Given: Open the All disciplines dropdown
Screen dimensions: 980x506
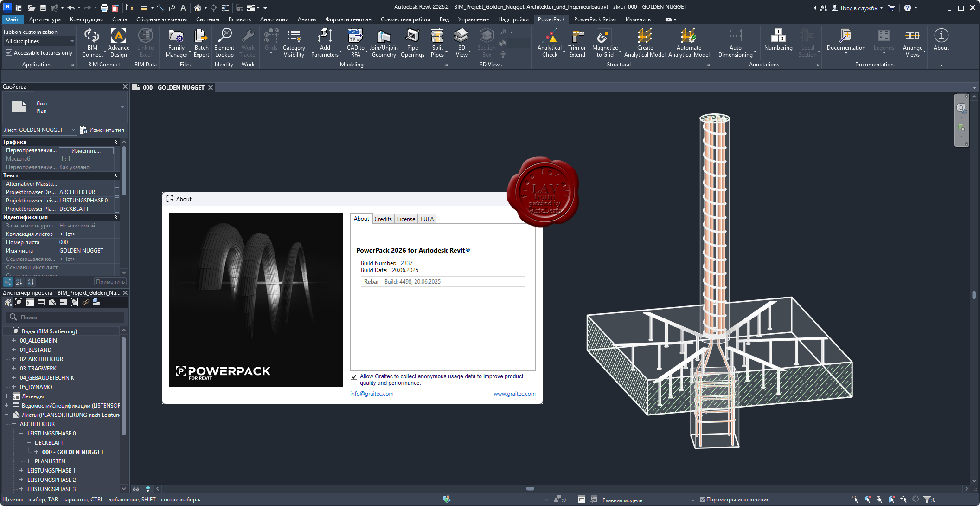Looking at the screenshot, I should 39,41.
